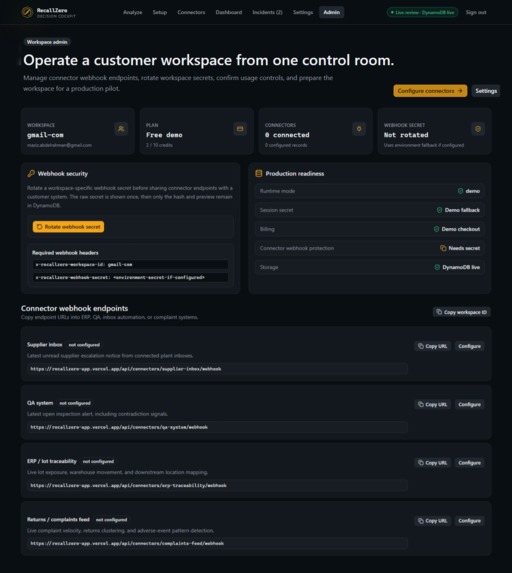Click the check icon in Runtime mode row
512x573 pixels.
tap(460, 191)
